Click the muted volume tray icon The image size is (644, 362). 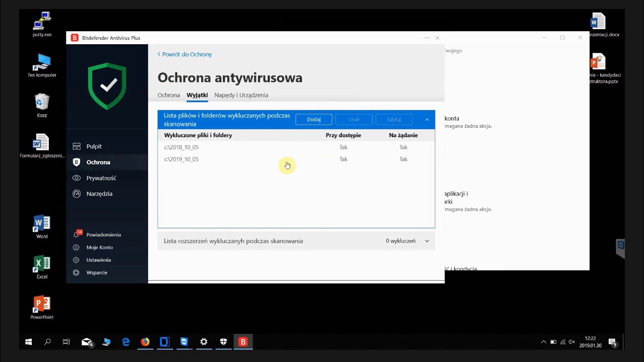coord(572,342)
